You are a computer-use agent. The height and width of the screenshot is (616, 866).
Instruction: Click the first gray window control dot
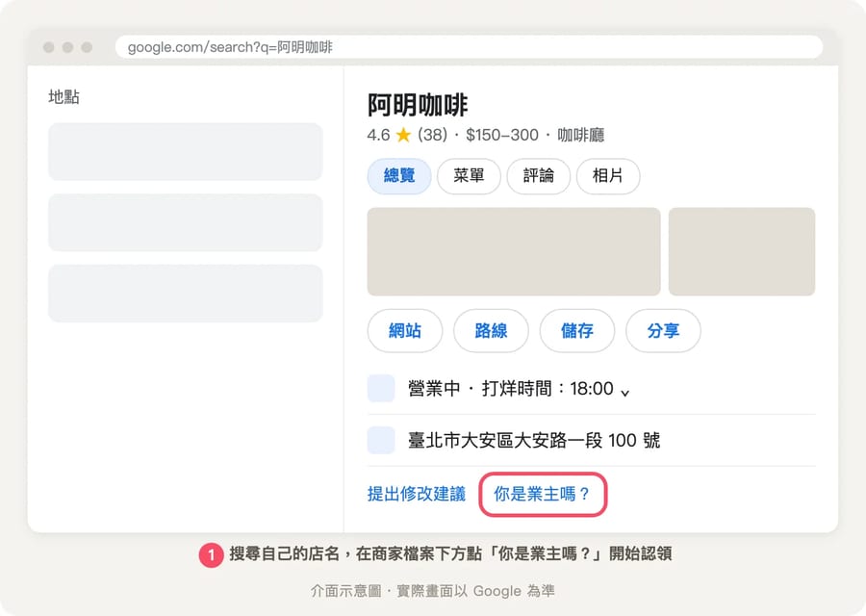point(49,47)
